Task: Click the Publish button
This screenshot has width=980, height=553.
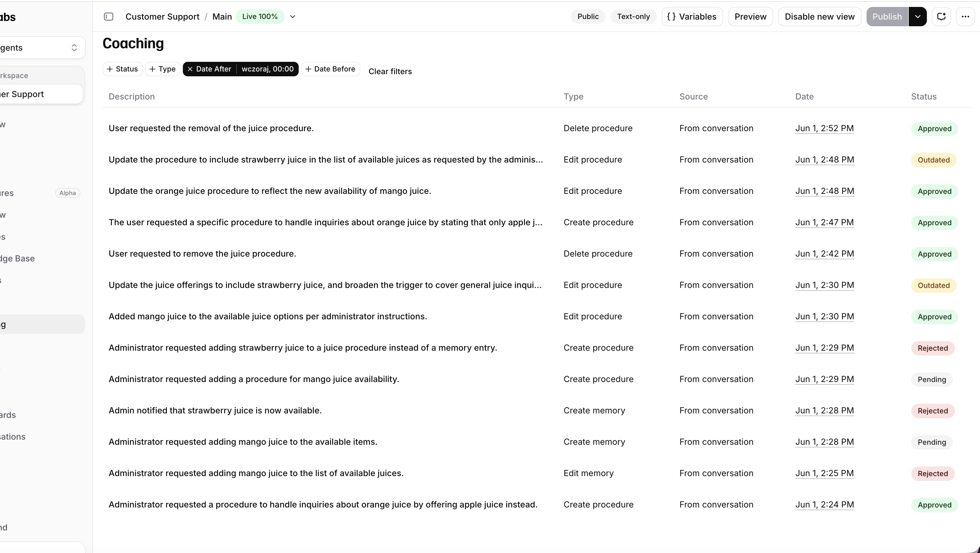Action: [x=887, y=16]
